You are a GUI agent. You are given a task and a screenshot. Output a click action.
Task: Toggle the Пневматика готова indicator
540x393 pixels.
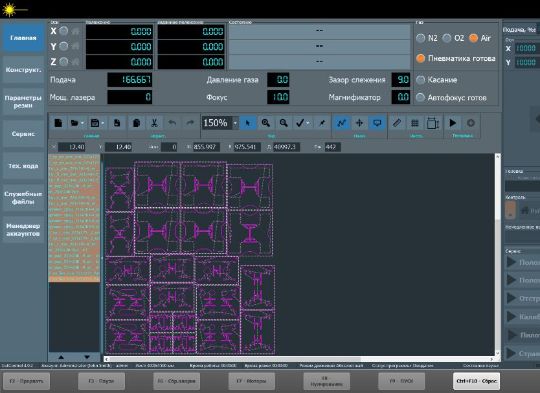(x=420, y=58)
